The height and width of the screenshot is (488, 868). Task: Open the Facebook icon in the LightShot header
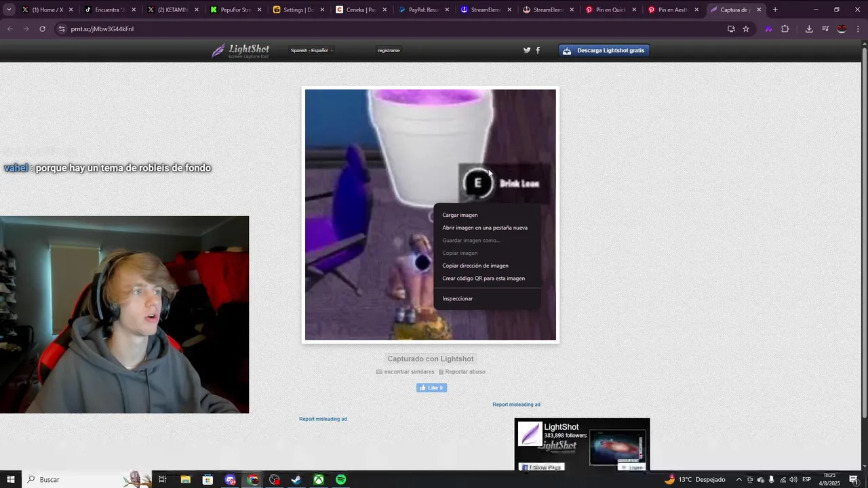coord(538,50)
